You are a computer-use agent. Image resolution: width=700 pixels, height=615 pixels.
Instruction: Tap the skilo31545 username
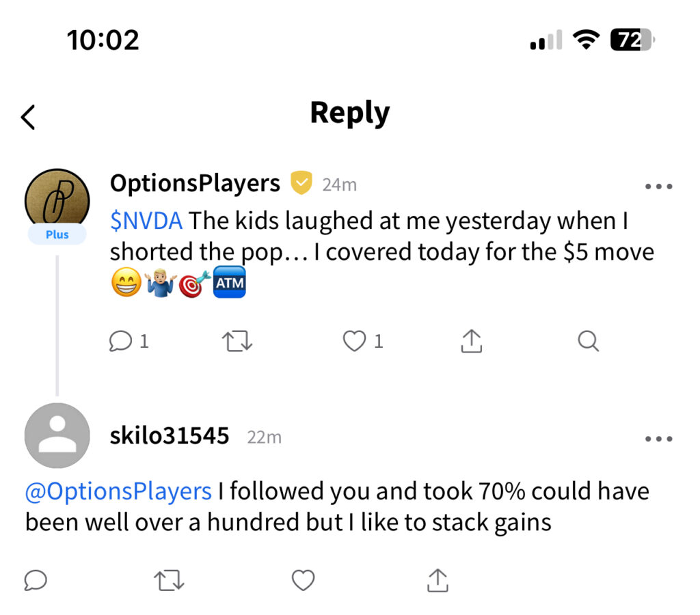click(170, 436)
